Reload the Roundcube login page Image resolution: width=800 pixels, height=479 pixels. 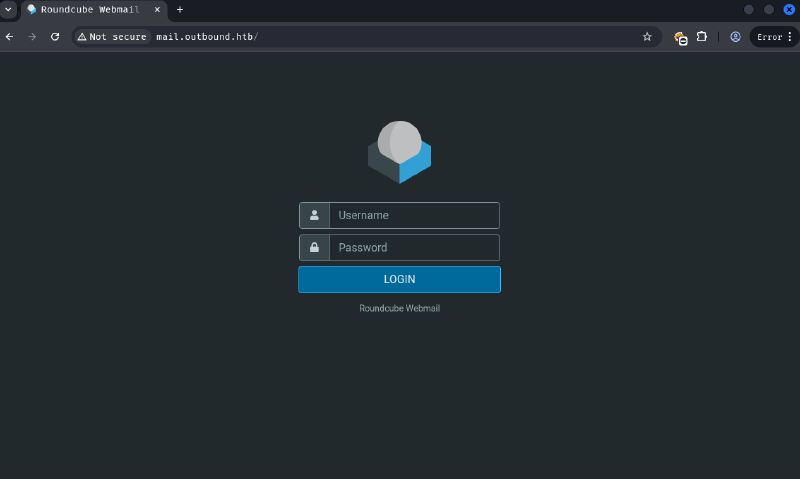coord(55,37)
